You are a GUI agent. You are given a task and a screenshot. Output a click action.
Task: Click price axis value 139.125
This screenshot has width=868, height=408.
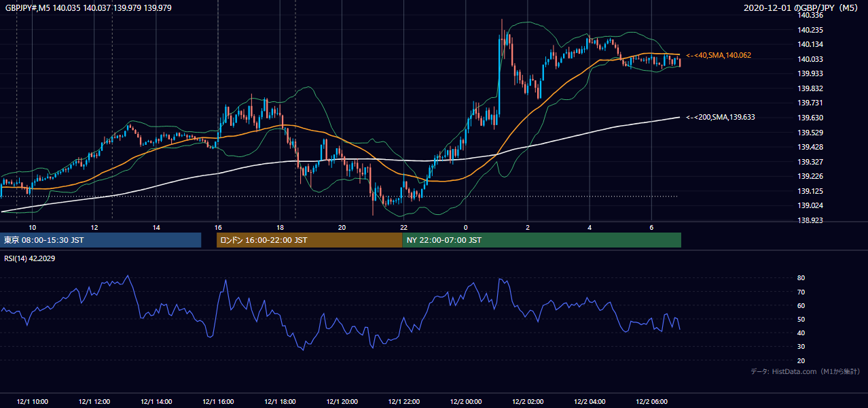pos(811,191)
